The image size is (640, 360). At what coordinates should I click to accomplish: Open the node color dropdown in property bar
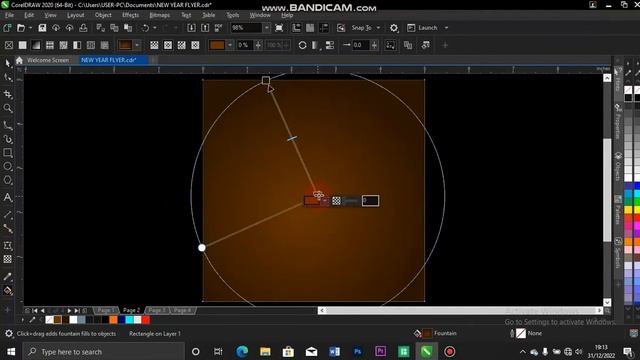click(230, 45)
